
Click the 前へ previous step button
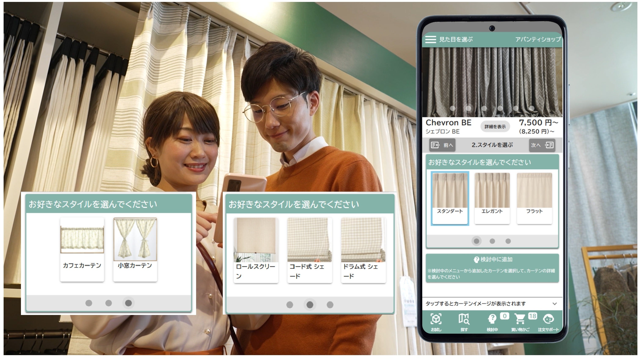coord(442,145)
